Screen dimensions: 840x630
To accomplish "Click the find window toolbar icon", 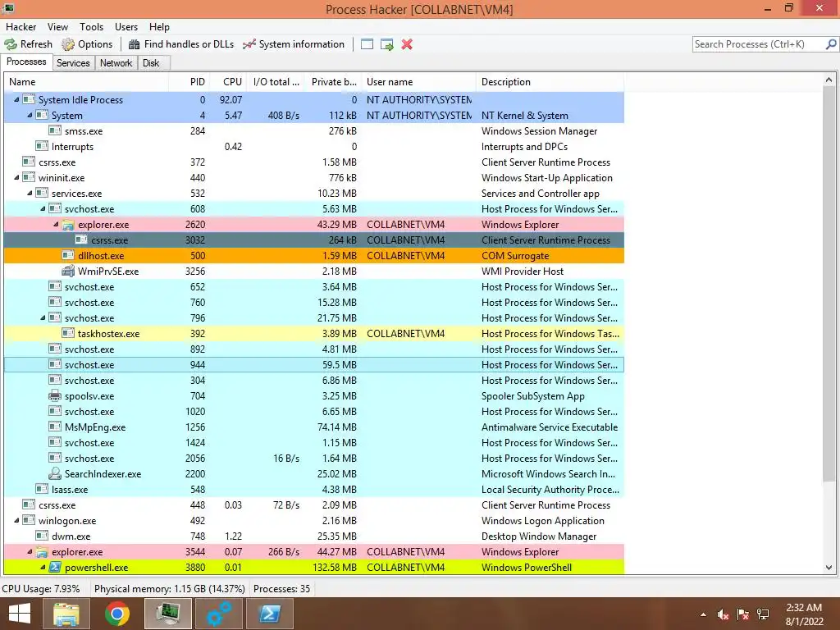I will 367,44.
